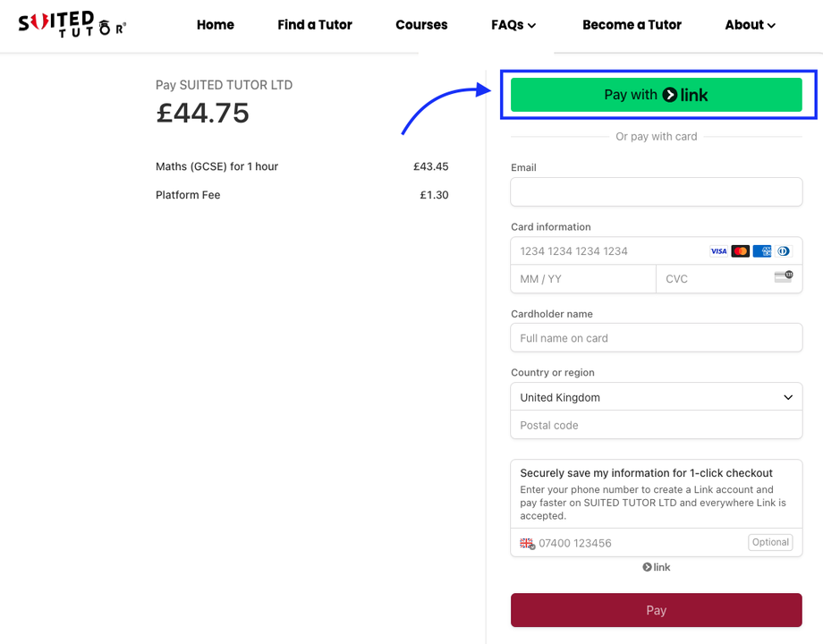
Task: Open the Courses menu item
Action: pyautogui.click(x=421, y=25)
